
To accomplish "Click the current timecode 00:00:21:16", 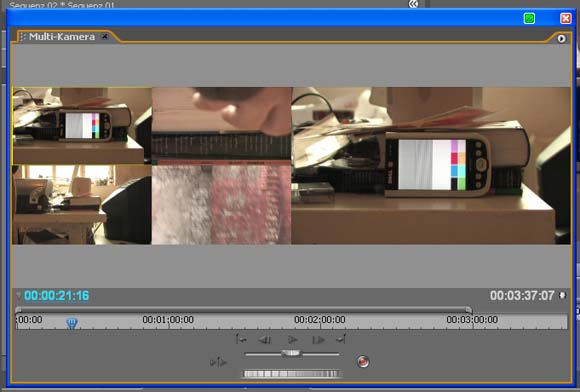I will (57, 295).
